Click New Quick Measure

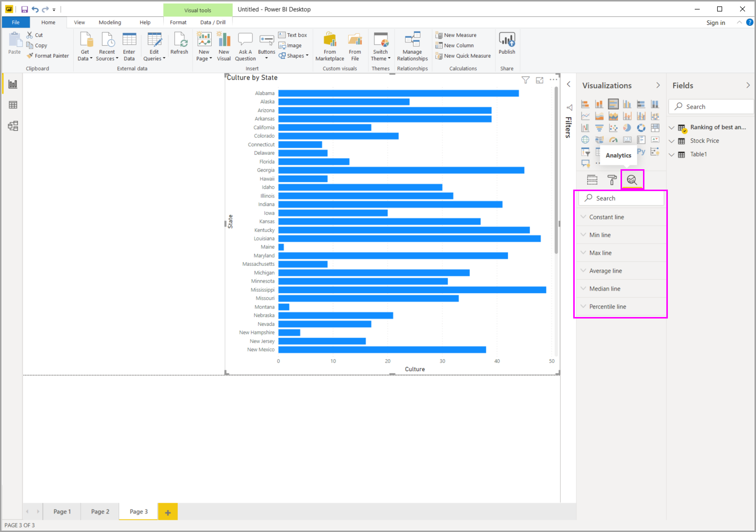point(463,56)
